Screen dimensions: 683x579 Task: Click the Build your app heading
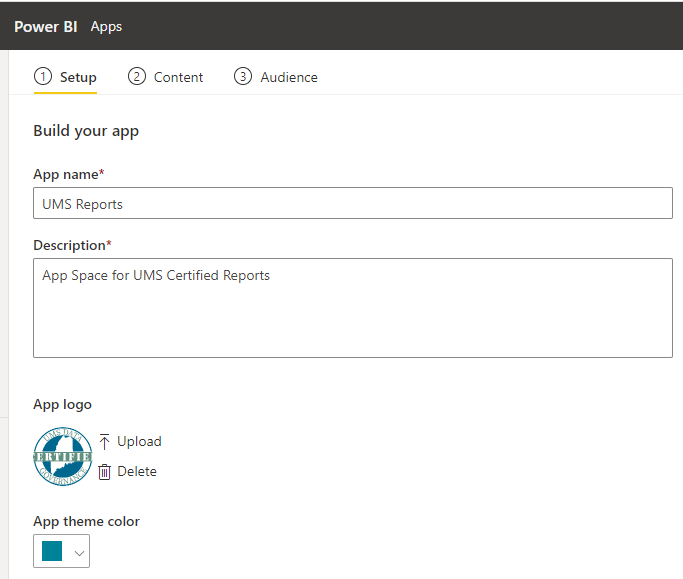(86, 131)
